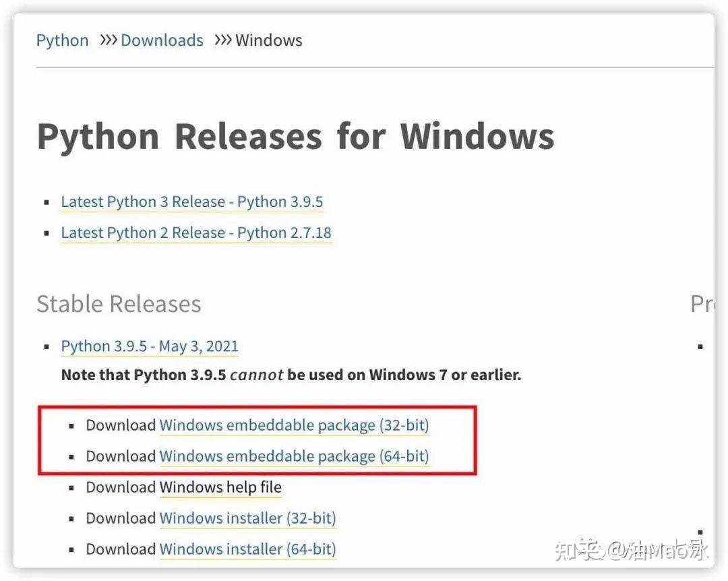
Task: Open Latest Python 3 Release - Python 3.9.5
Action: point(191,202)
